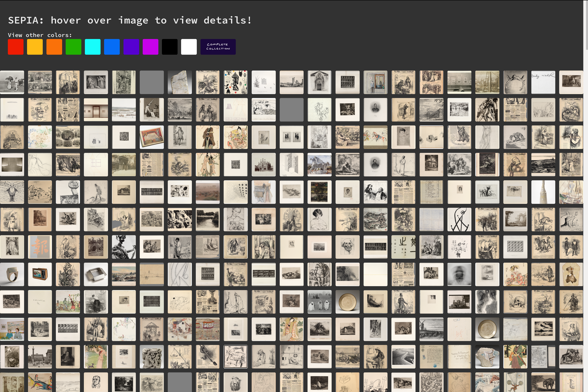Screen dimensions: 588x392
Task: Open the elephant drawing thumbnail
Action: click(x=543, y=382)
